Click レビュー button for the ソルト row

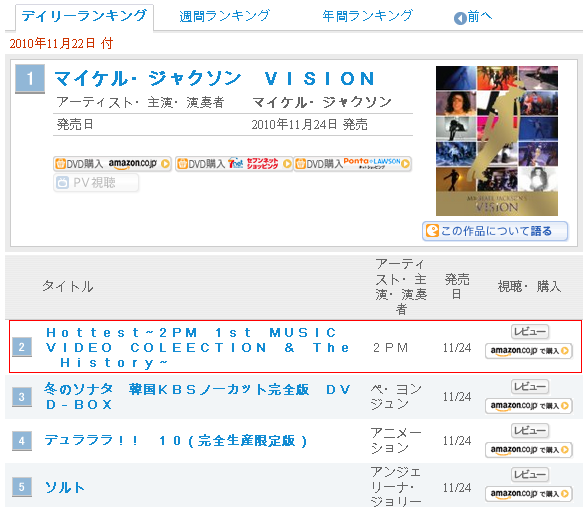pos(530,474)
